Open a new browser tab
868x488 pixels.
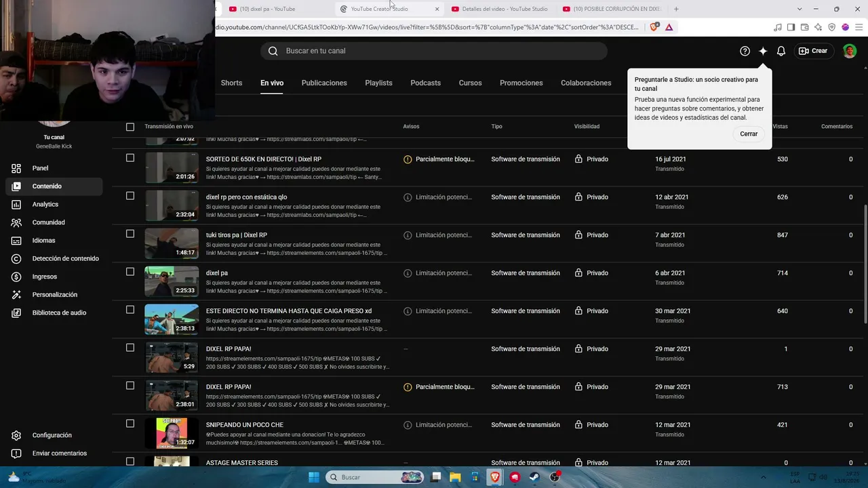[676, 9]
